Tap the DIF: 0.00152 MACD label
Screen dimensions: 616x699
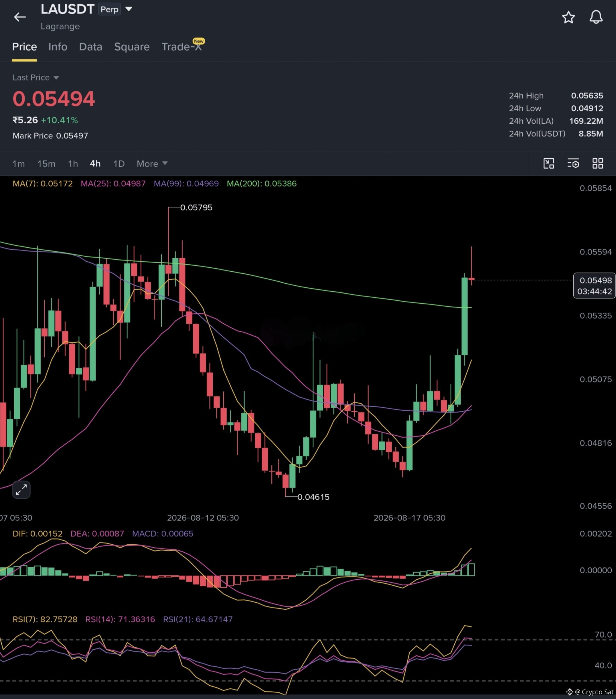[38, 534]
